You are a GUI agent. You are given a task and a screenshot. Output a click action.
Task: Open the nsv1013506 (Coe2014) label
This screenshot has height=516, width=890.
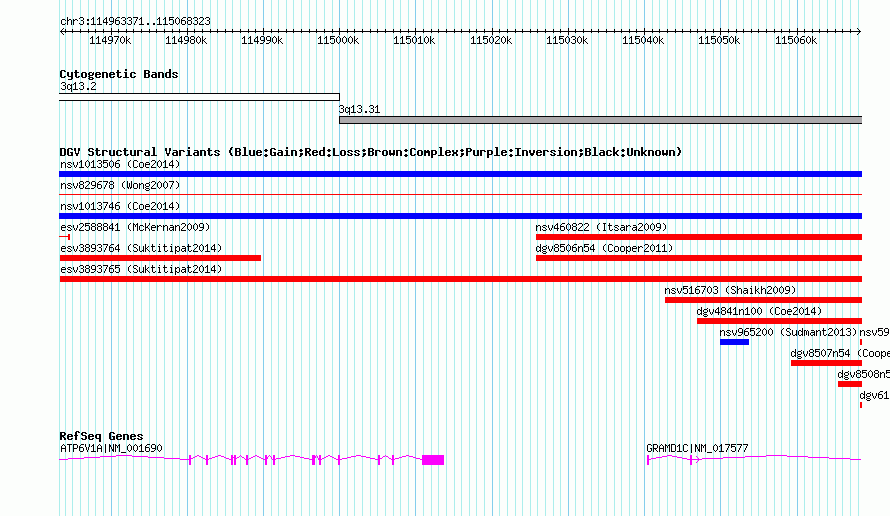pos(120,164)
